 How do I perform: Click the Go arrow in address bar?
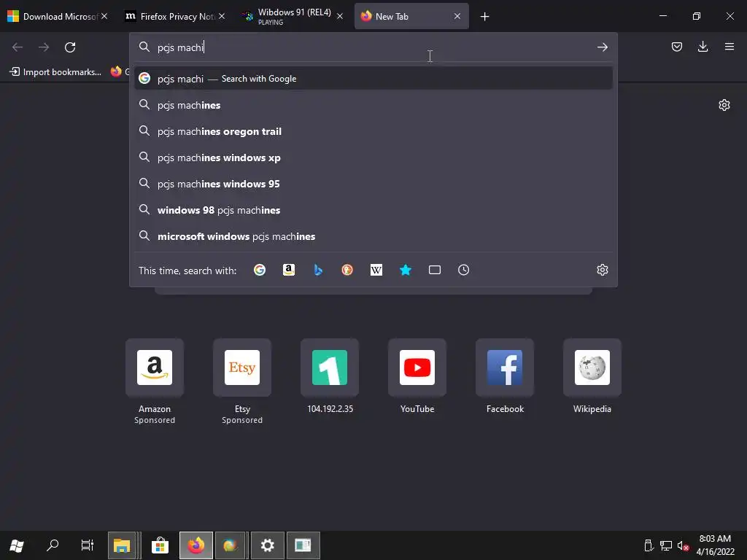point(602,47)
